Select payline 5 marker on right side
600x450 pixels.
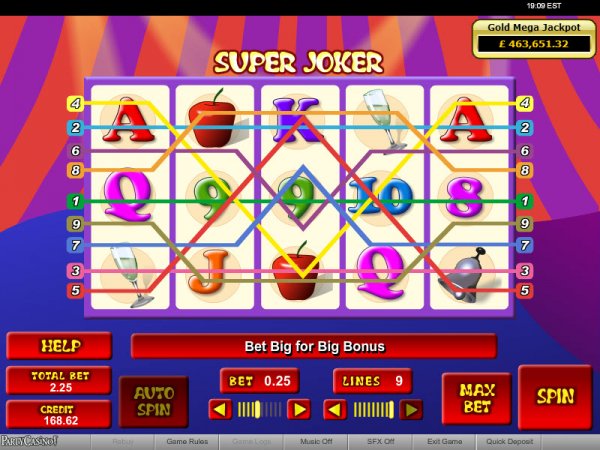(x=525, y=290)
